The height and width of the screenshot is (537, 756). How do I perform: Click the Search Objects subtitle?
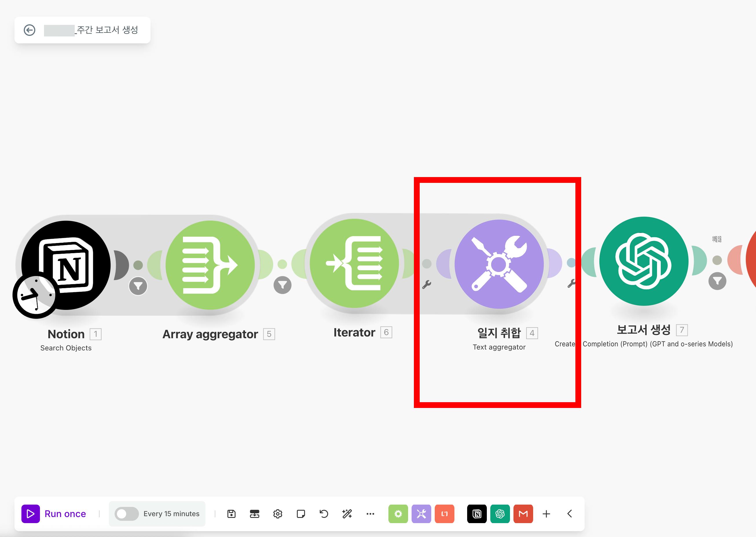(x=66, y=348)
